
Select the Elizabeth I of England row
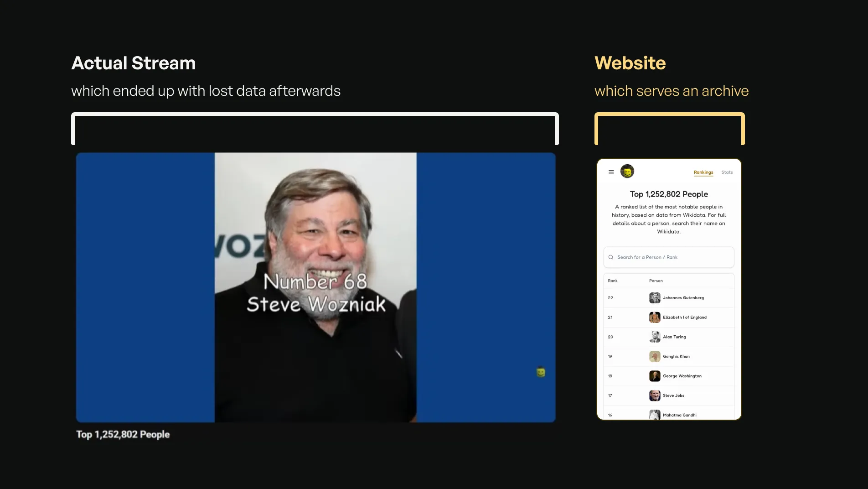669,317
